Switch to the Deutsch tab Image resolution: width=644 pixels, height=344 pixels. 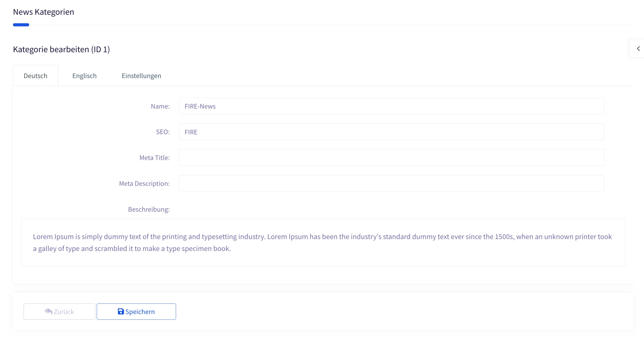pyautogui.click(x=35, y=76)
